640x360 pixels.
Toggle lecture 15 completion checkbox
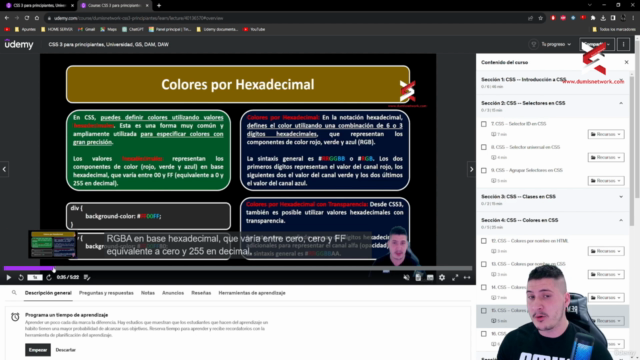[x=484, y=311]
